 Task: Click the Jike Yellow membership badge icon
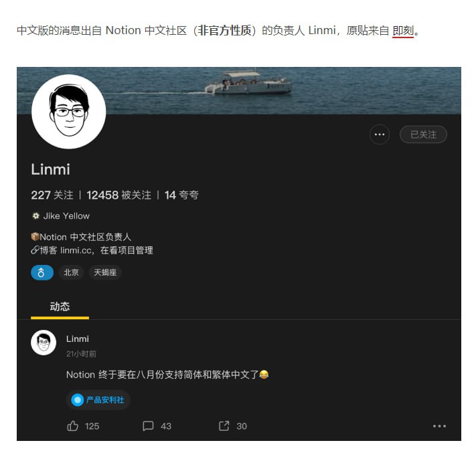coord(36,216)
